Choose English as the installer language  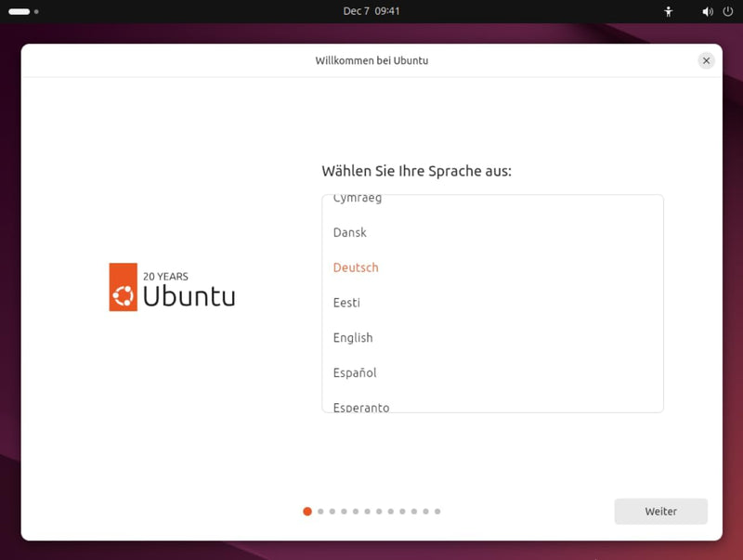[x=353, y=338]
